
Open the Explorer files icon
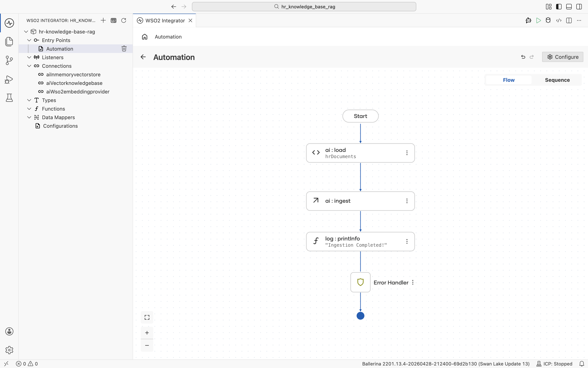(x=9, y=41)
